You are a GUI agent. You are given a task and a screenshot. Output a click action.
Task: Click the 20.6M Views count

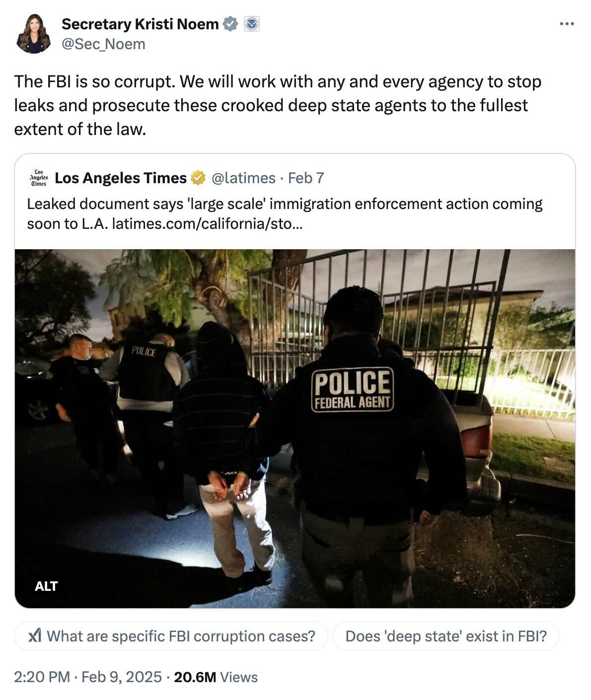(216, 677)
